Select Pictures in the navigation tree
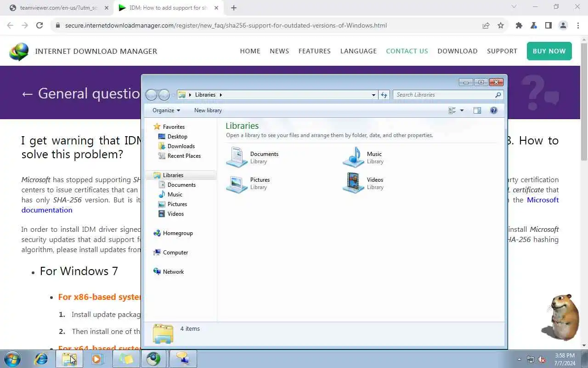588x368 pixels. [x=177, y=204]
